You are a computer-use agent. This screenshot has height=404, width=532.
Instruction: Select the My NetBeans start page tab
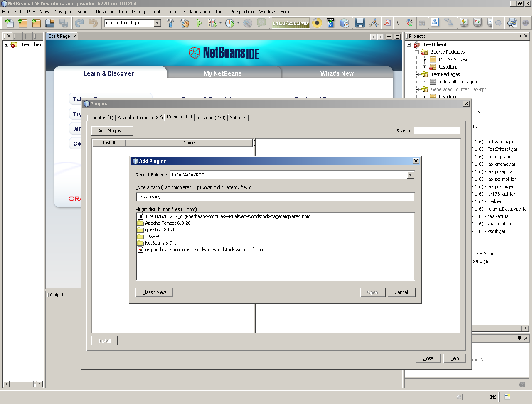pyautogui.click(x=223, y=73)
